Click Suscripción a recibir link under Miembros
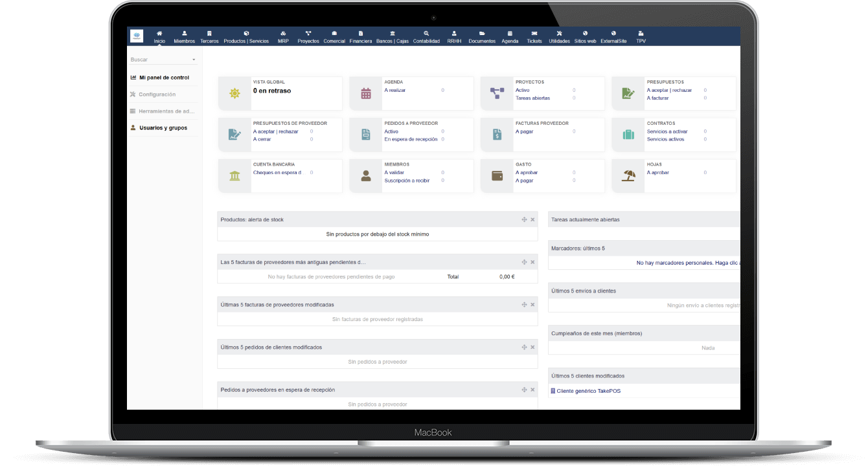Viewport: 868px width, 466px height. point(407,181)
